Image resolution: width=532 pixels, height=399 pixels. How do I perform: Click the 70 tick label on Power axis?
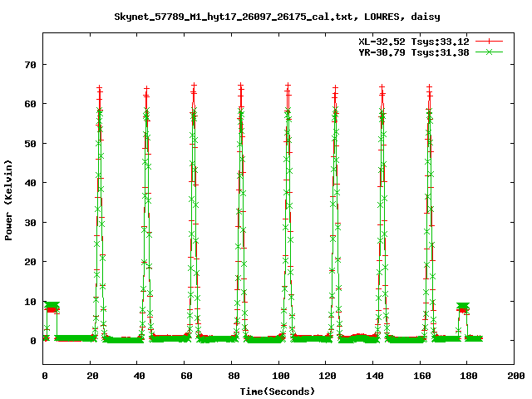pyautogui.click(x=30, y=65)
